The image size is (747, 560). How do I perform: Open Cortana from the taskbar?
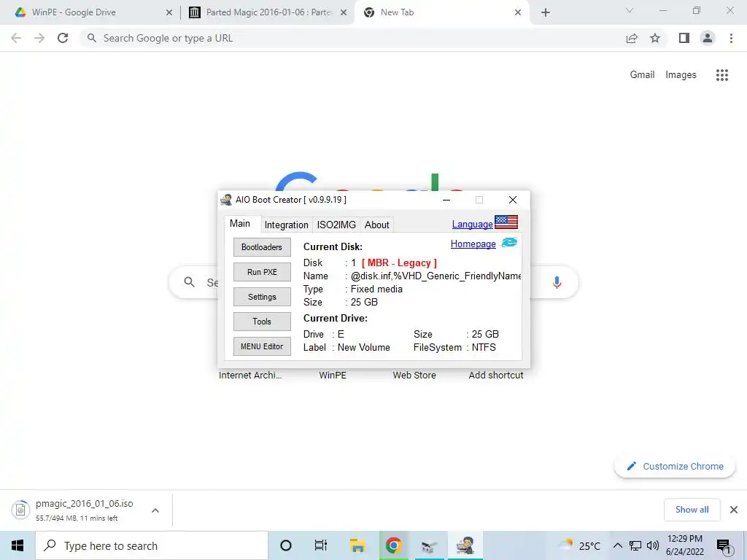point(286,545)
